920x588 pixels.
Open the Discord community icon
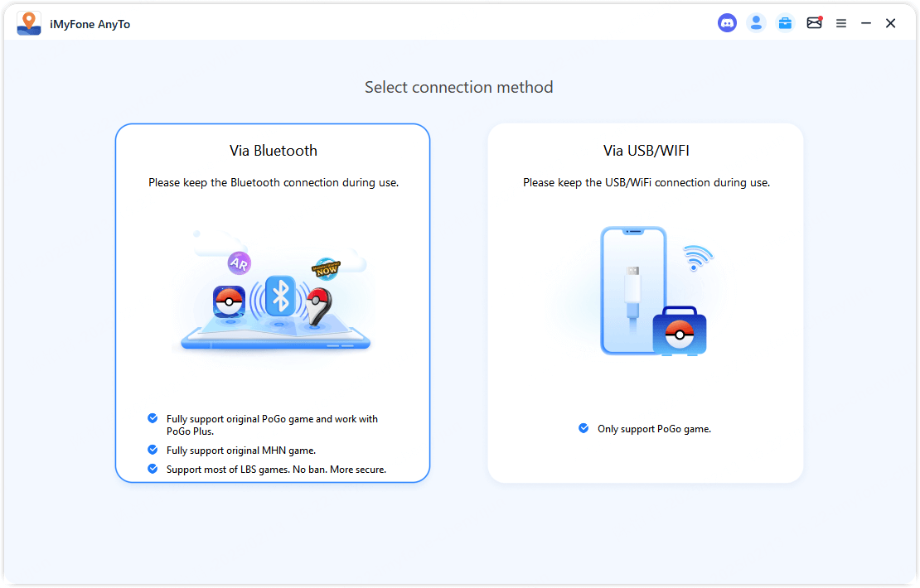pos(727,23)
